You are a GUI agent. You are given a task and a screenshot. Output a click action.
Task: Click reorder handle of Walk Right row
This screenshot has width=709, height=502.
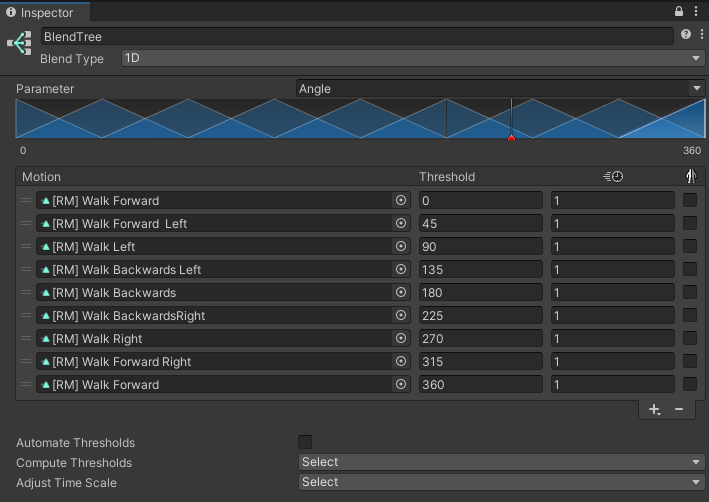click(x=26, y=339)
